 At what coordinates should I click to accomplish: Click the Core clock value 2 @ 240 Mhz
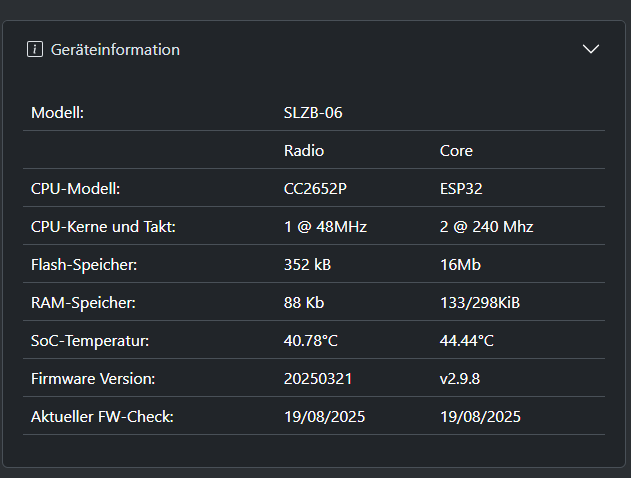pos(486,227)
